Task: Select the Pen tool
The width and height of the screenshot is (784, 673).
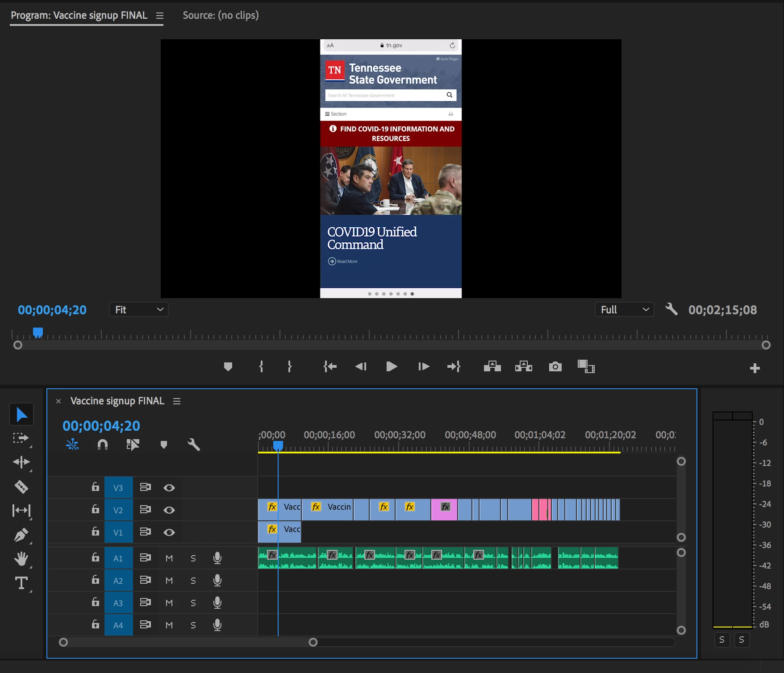Action: (21, 535)
